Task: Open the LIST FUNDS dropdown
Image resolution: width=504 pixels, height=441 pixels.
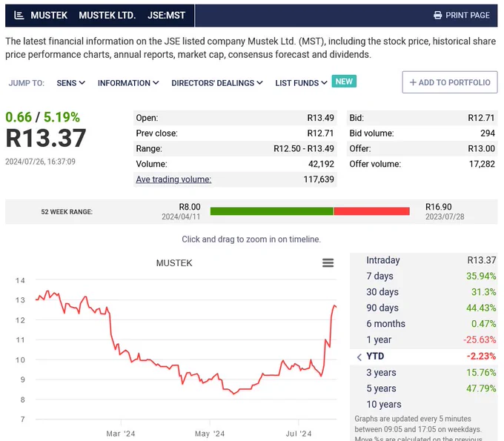Action: 301,83
